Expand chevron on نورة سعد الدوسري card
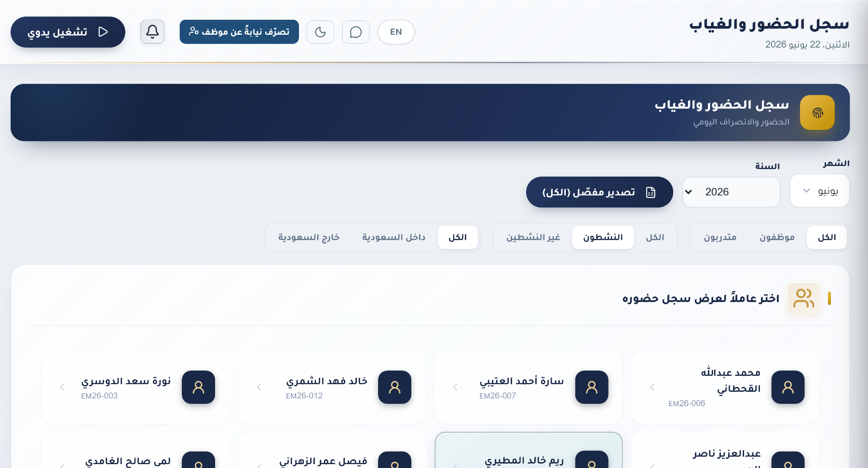Viewport: 868px width, 468px height. coord(62,387)
